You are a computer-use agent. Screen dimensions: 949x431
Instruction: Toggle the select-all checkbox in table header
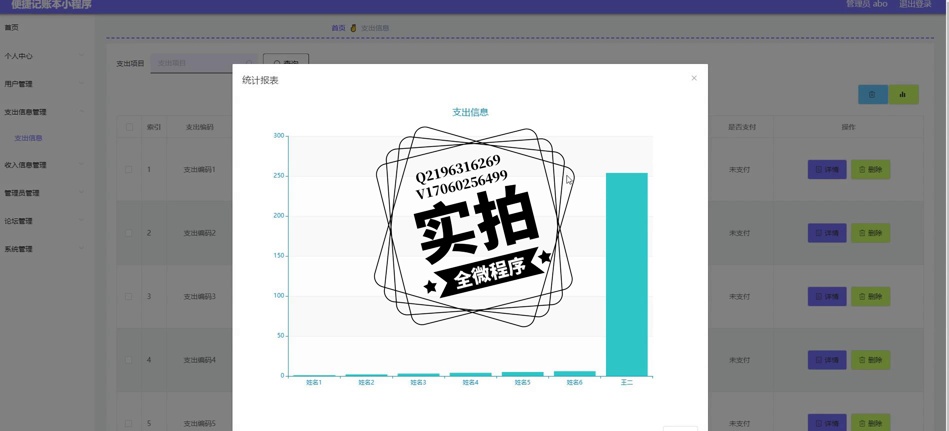click(x=128, y=127)
